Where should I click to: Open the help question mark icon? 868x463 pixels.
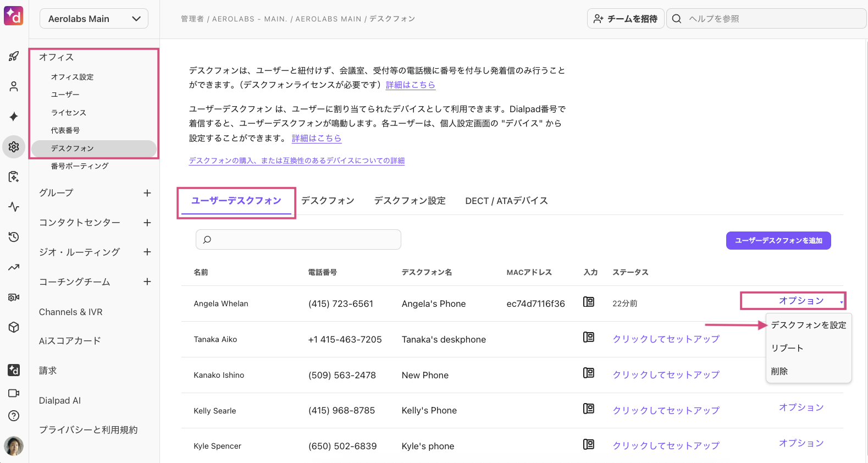(x=14, y=416)
